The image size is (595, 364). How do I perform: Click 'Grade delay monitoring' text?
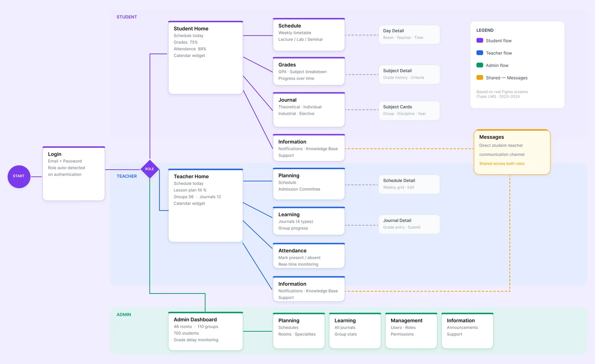(196, 340)
